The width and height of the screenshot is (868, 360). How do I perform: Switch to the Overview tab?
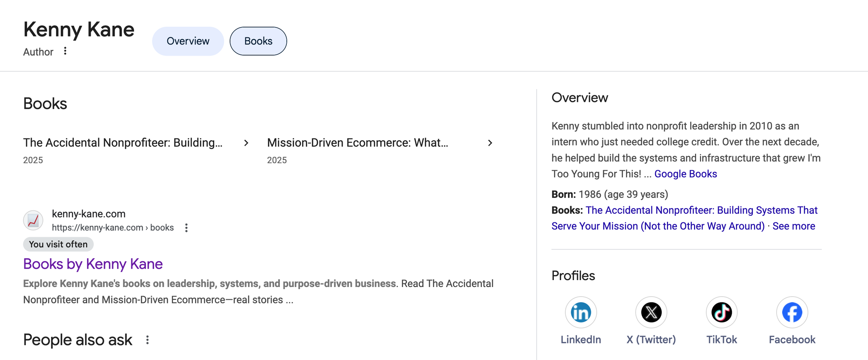pos(188,41)
